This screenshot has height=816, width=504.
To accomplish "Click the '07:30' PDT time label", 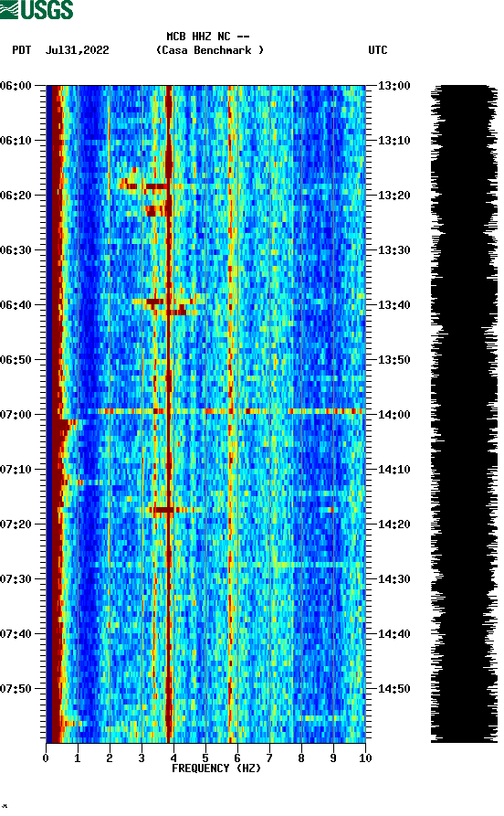I will tap(16, 579).
